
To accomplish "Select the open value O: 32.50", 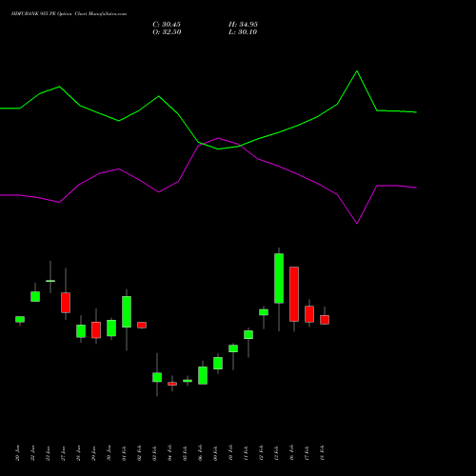I will [x=167, y=32].
